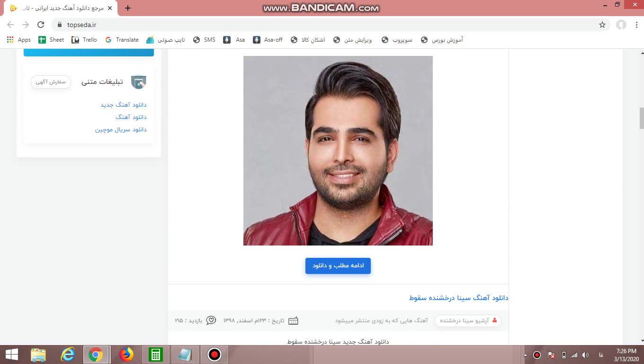Viewport: 644px width, 364px height.
Task: Click the سفارش آگهی button
Action: [51, 82]
